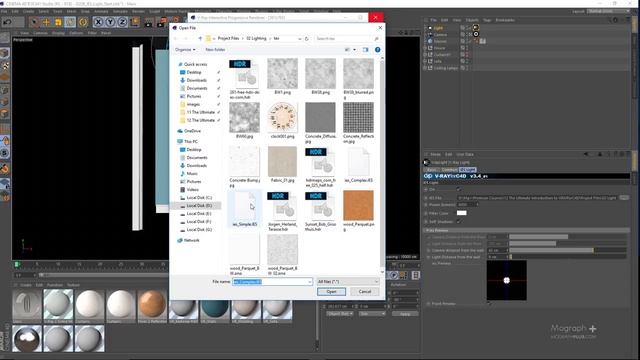Open User Data menu in Attribute Manager
This screenshot has width=640, height=360.
point(465,154)
